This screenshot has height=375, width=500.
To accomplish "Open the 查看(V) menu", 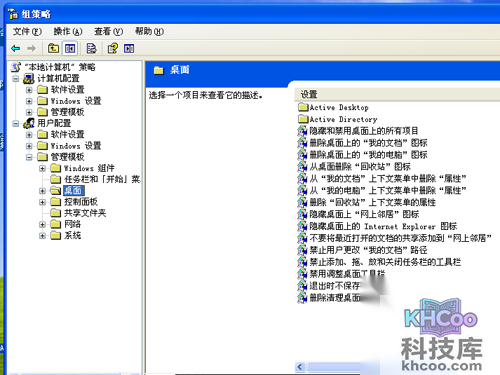I will (108, 31).
